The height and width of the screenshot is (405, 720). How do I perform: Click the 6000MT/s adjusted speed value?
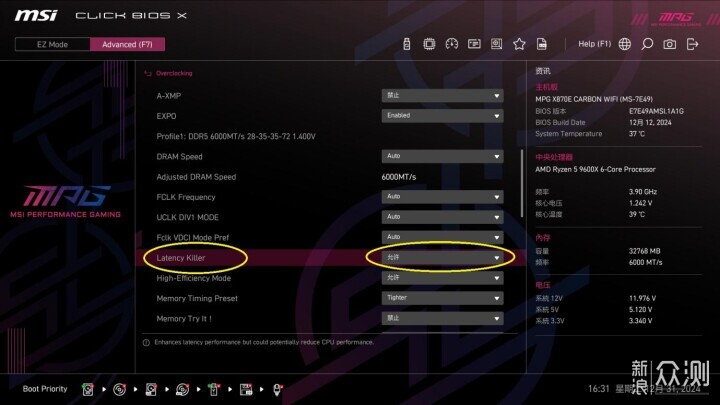coord(399,177)
